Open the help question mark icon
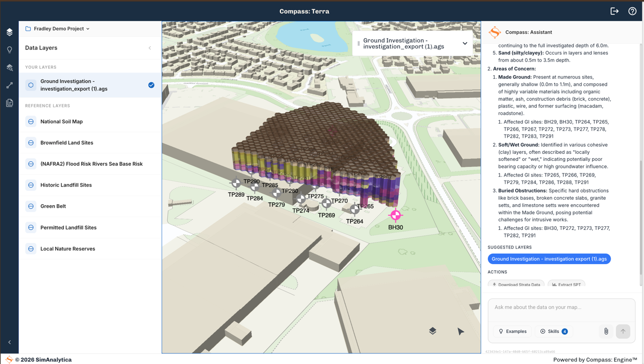This screenshot has height=364, width=644. [x=632, y=11]
